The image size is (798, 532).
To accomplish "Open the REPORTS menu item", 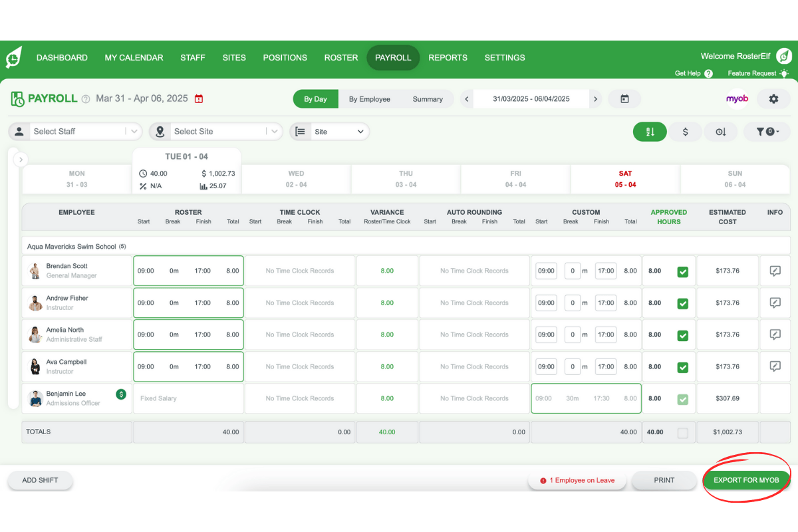I will click(448, 58).
